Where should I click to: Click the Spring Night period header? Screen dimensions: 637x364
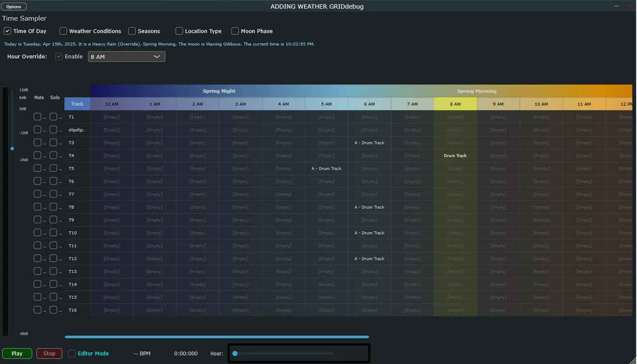[219, 91]
